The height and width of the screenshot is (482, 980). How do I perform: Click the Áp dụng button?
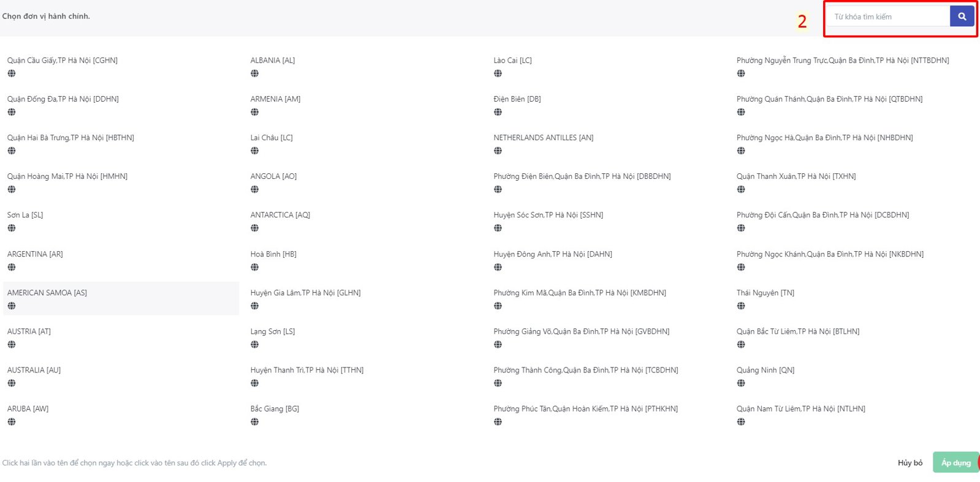pyautogui.click(x=955, y=462)
